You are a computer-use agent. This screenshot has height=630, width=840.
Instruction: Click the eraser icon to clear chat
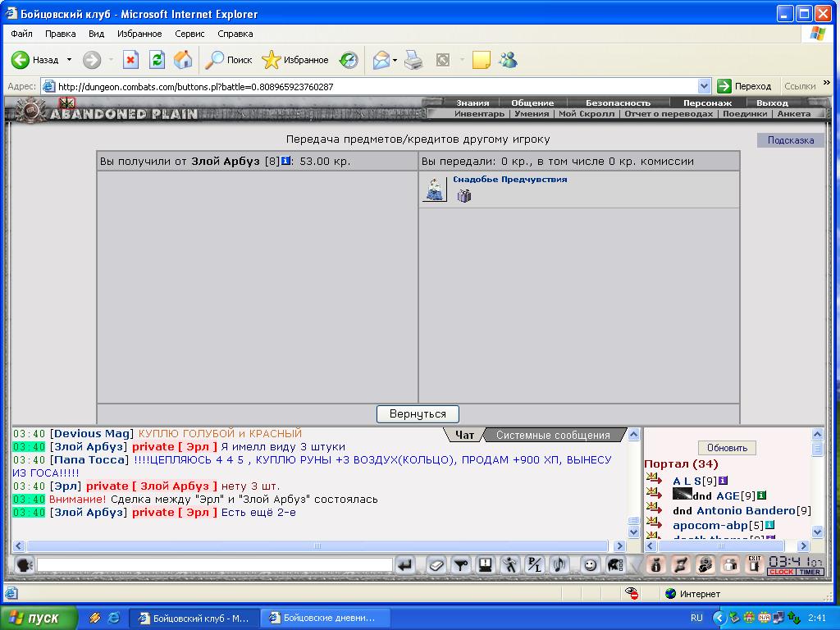tap(436, 564)
